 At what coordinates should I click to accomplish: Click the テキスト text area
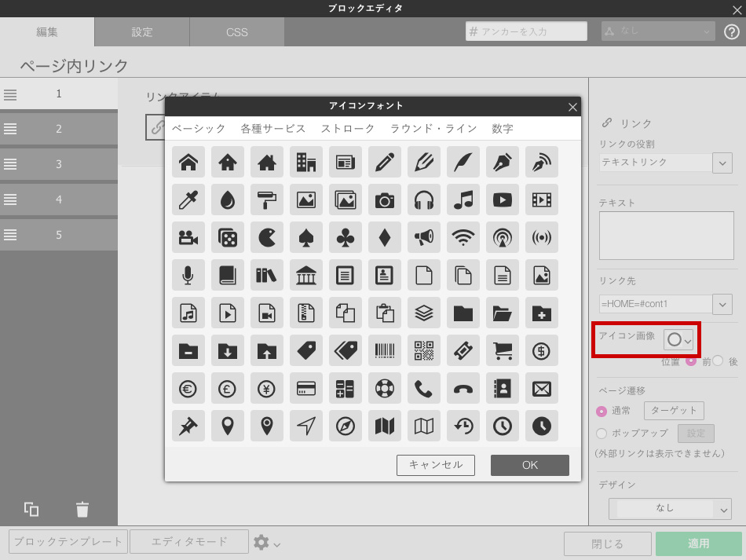pyautogui.click(x=666, y=236)
